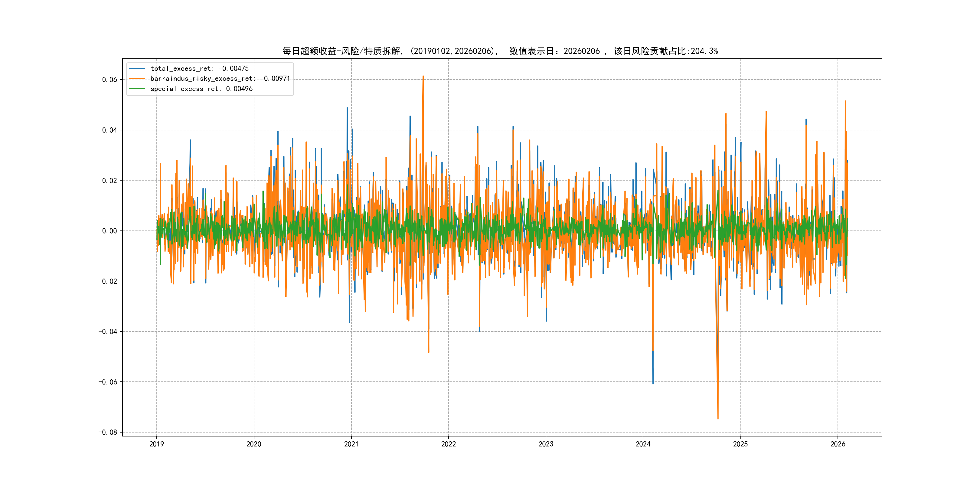Screen dimensions: 980x490
Task: Select the barraindus_risky_excess_ret legend label text
Action: (x=220, y=79)
